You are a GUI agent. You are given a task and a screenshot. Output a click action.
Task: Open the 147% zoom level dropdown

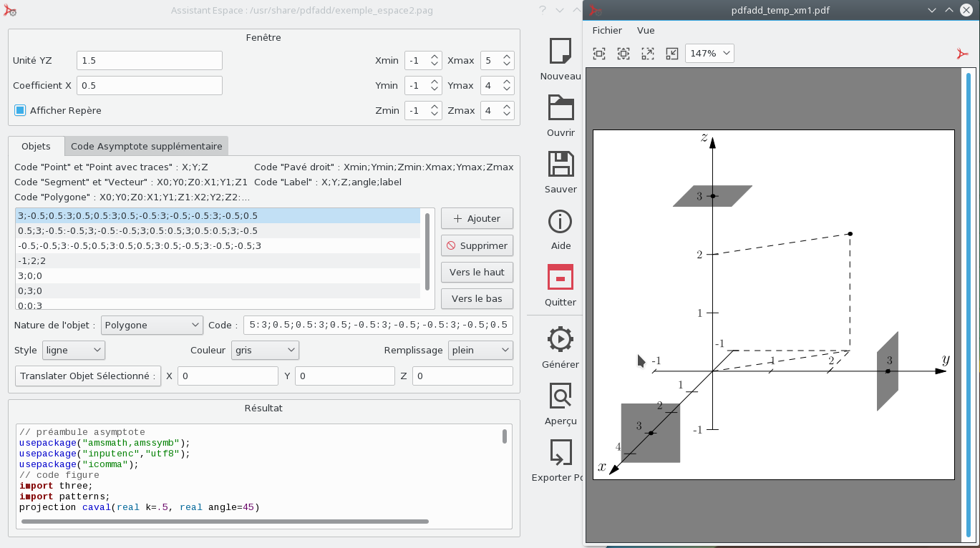[x=709, y=54]
